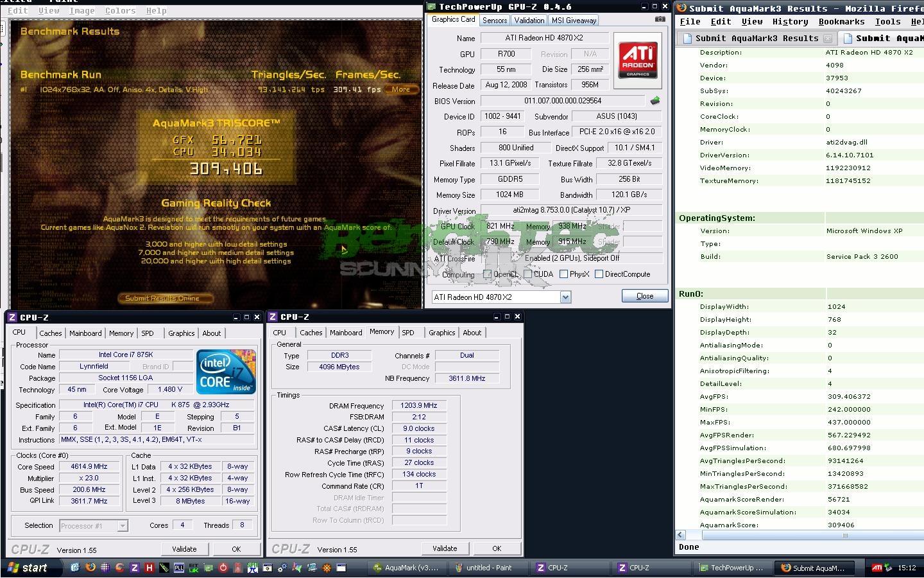The image size is (924, 578).
Task: Click the GPU Clock value 821 MHz
Action: pos(501,226)
